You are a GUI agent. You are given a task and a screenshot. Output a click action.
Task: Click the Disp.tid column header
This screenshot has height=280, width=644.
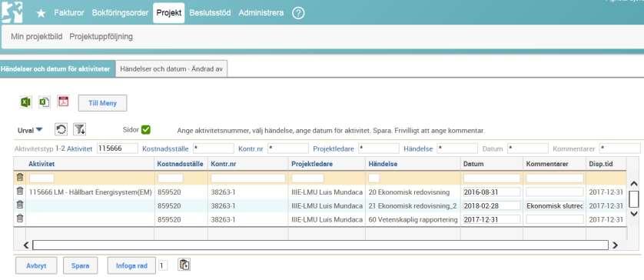point(600,164)
